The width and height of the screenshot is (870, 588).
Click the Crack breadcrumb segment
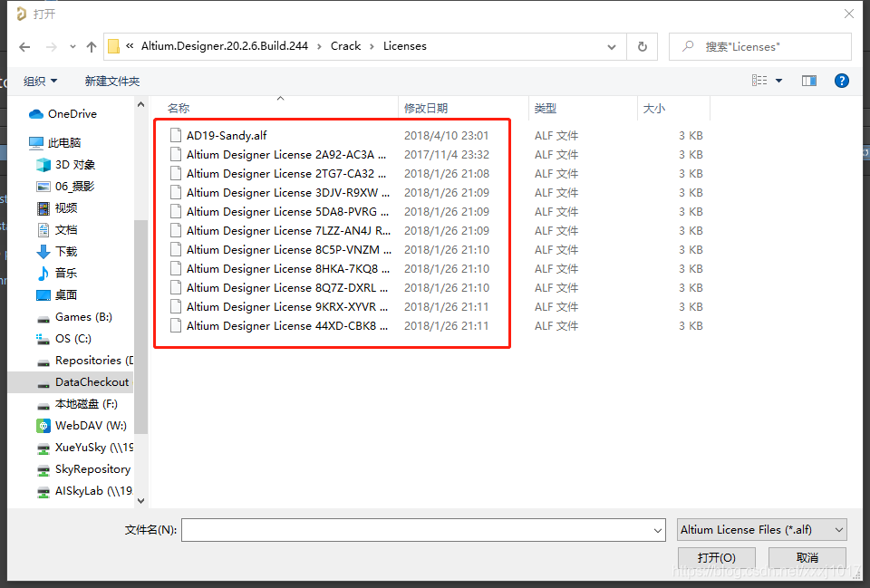pyautogui.click(x=345, y=46)
